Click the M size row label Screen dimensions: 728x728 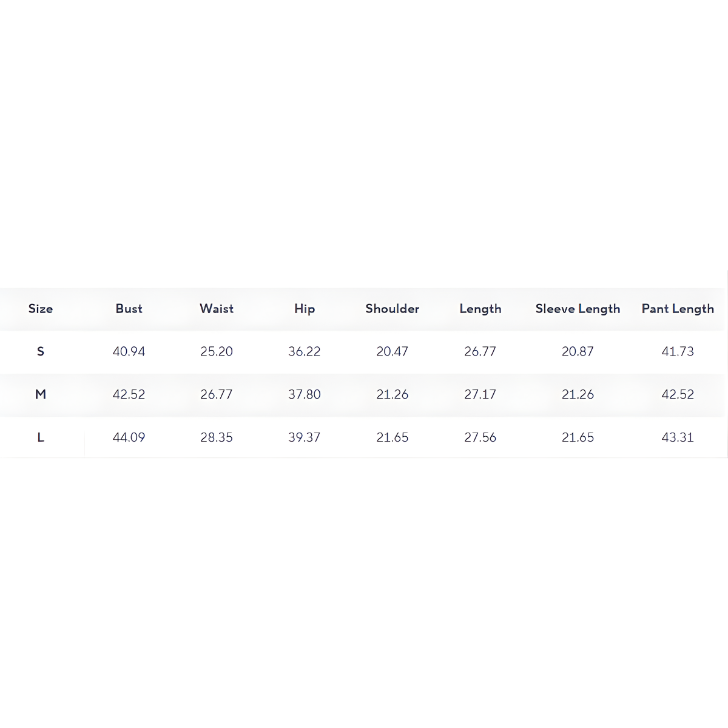[x=41, y=394]
